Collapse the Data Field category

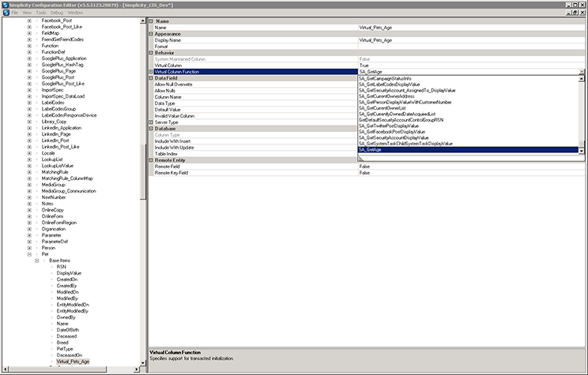pyautogui.click(x=151, y=78)
